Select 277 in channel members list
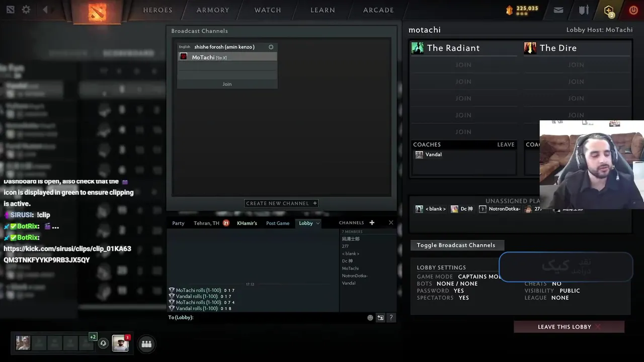The height and width of the screenshot is (362, 644). (345, 246)
